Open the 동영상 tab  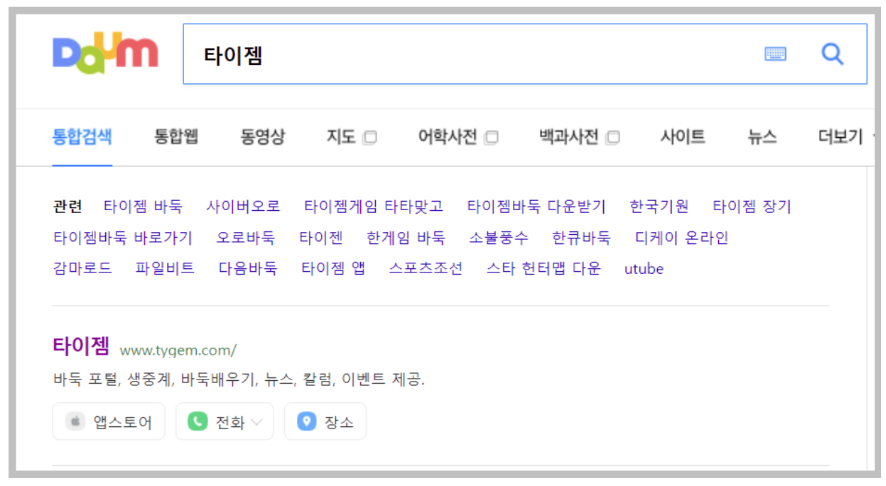(262, 137)
